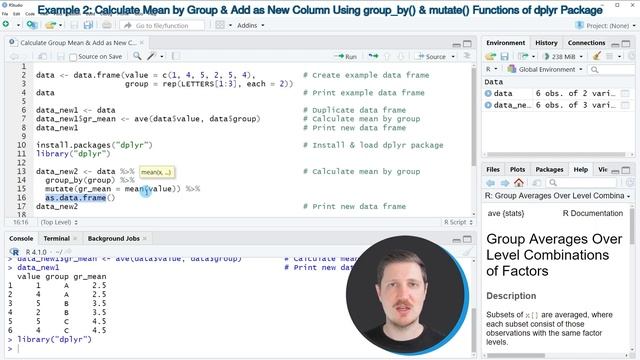Screen dimensions: 640x360
Task: Close the Calculate Group Mean script tab
Action: point(142,42)
